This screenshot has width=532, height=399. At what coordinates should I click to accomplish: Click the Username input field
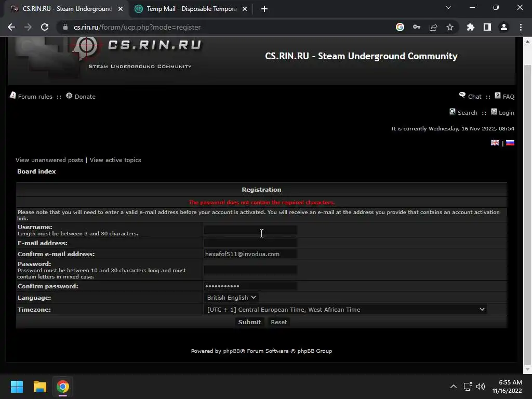coord(250,230)
